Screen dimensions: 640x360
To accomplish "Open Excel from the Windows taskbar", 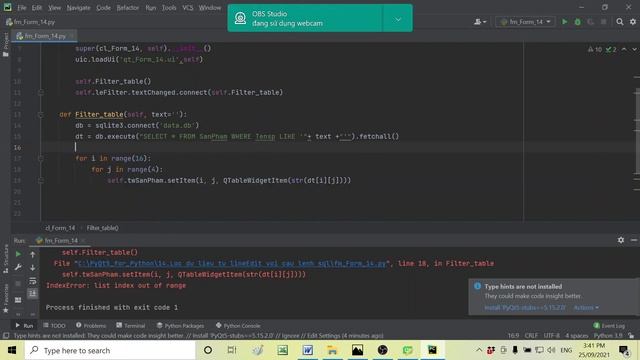I will 282,350.
